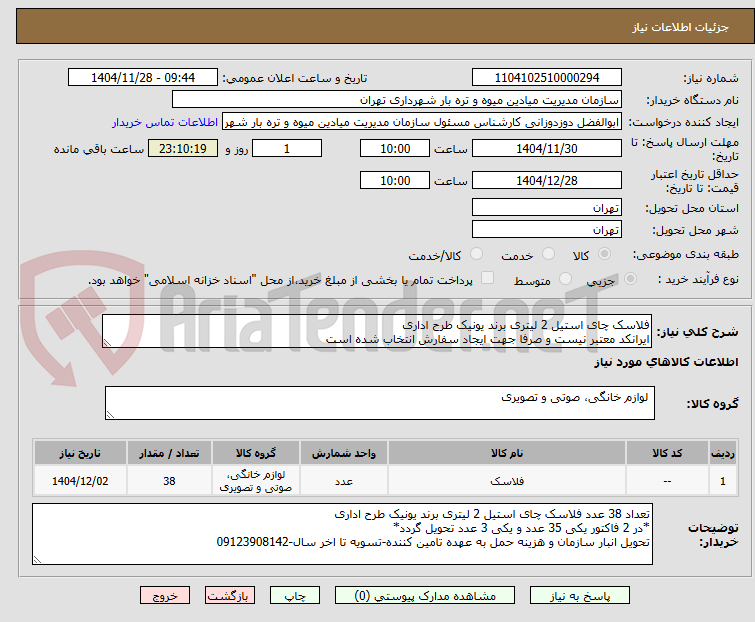
Task: Click the unit cell عدد
Action: click(x=344, y=481)
